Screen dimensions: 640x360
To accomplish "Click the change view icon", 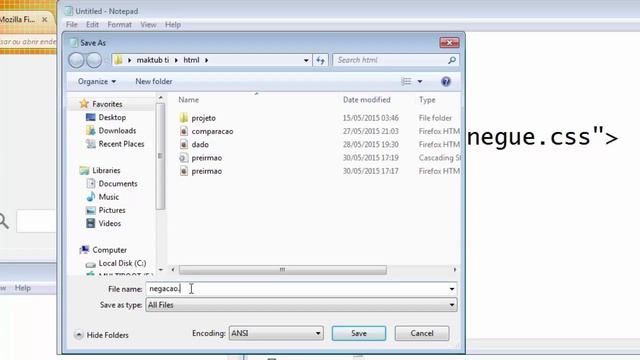I will click(406, 82).
